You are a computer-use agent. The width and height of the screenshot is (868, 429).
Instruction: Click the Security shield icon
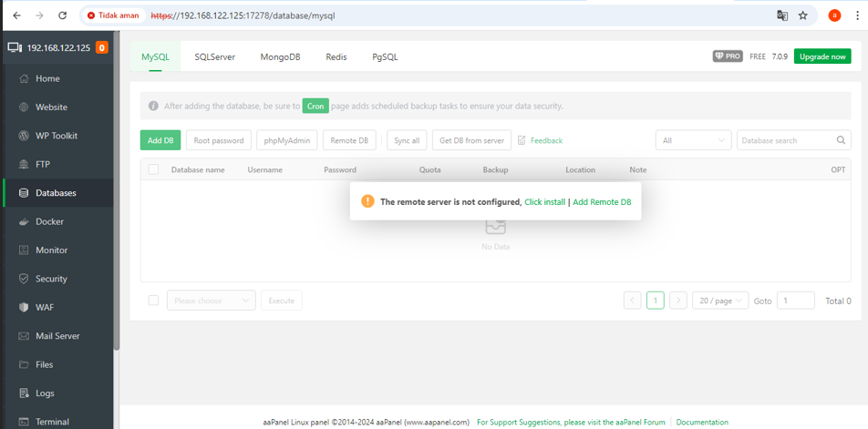click(24, 279)
